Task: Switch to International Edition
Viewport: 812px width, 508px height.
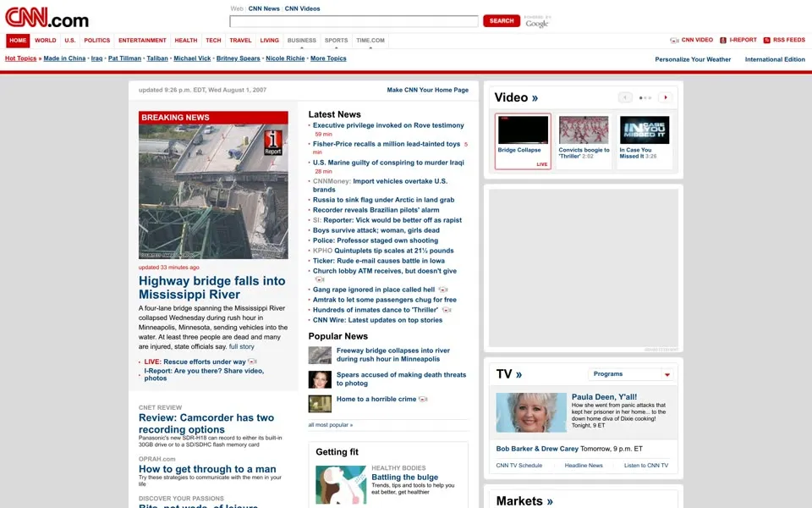Action: (775, 59)
